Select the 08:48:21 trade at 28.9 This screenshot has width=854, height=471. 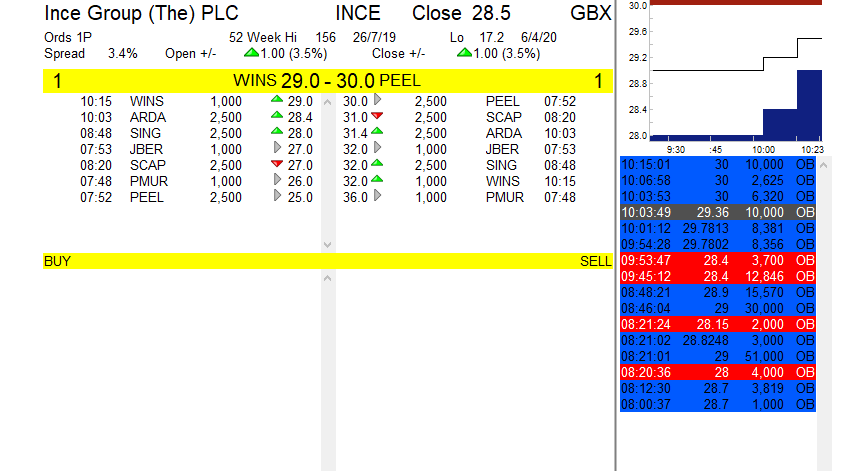718,292
